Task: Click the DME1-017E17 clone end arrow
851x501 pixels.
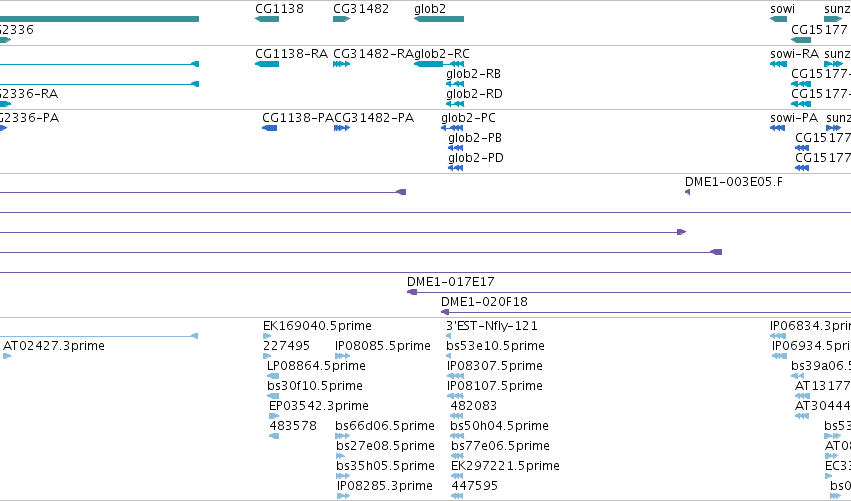Action: 412,292
